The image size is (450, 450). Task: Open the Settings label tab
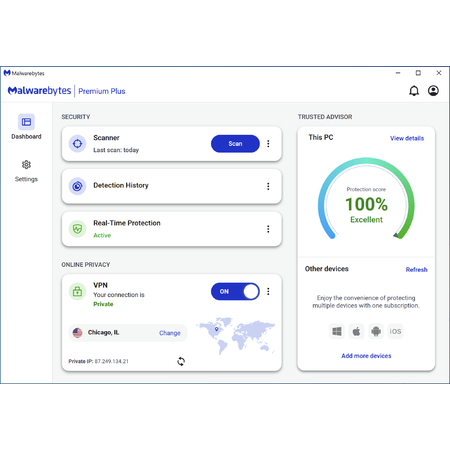26,179
